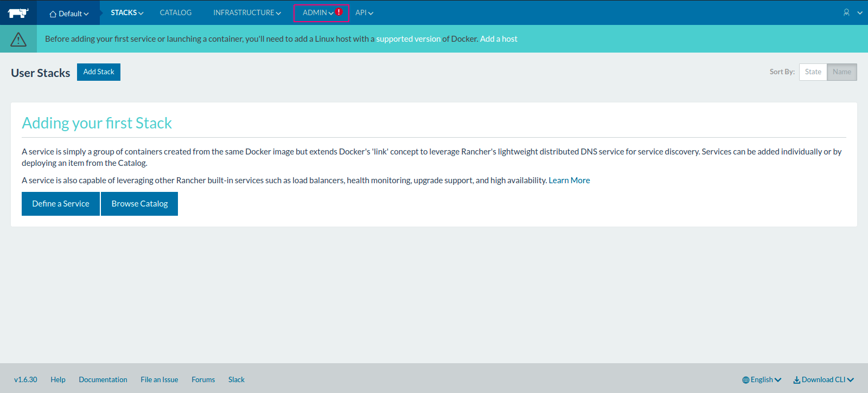Image resolution: width=868 pixels, height=393 pixels.
Task: Click the Adding your first Stack heading
Action: click(x=97, y=123)
